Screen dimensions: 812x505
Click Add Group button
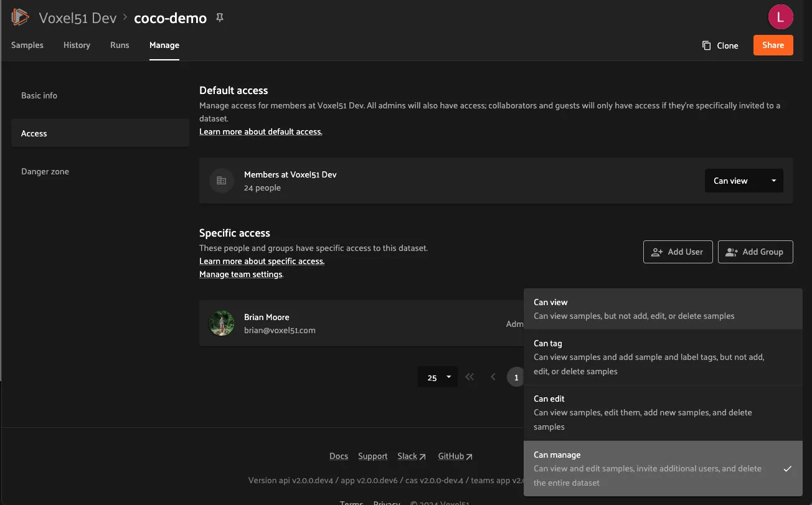click(x=755, y=252)
